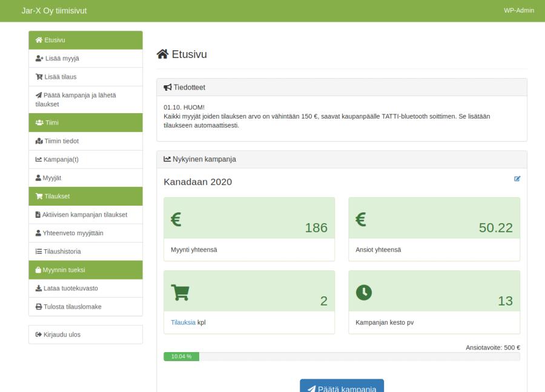Click the euro icon in Myynti yhteensä card
The image size is (545, 392).
pyautogui.click(x=176, y=219)
